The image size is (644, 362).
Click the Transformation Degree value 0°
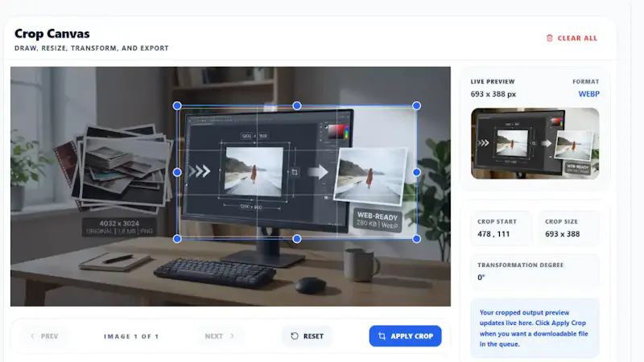(481, 278)
